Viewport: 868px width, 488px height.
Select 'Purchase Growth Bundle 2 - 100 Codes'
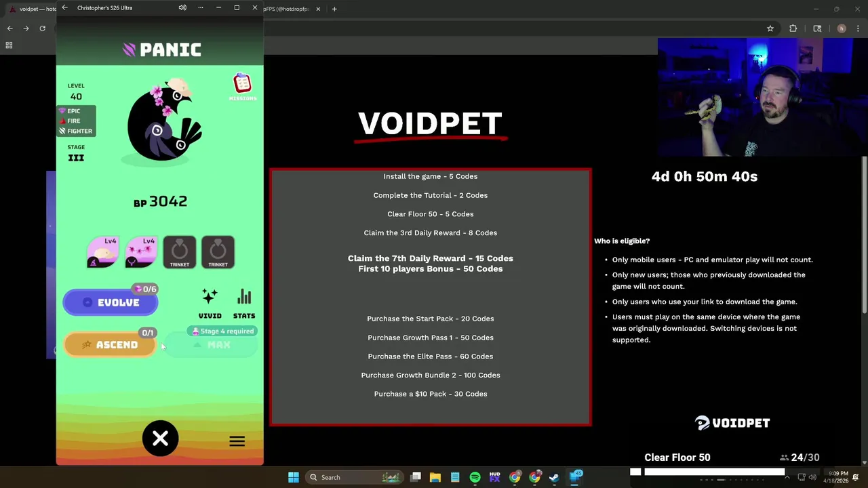[431, 375]
